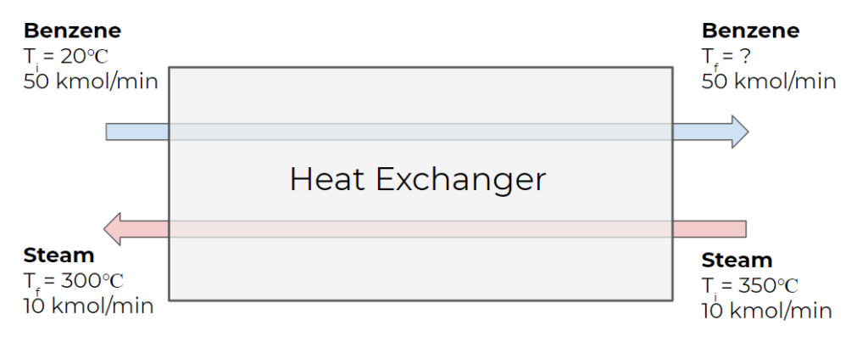Click the blue stream inside the exchanger
This screenshot has height=359, width=868.
point(420,132)
